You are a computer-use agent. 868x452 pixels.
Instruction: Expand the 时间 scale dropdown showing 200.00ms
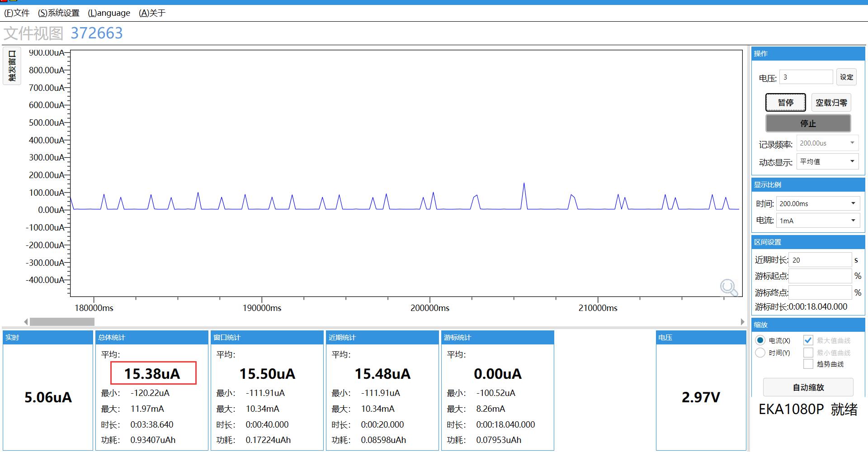tap(817, 203)
